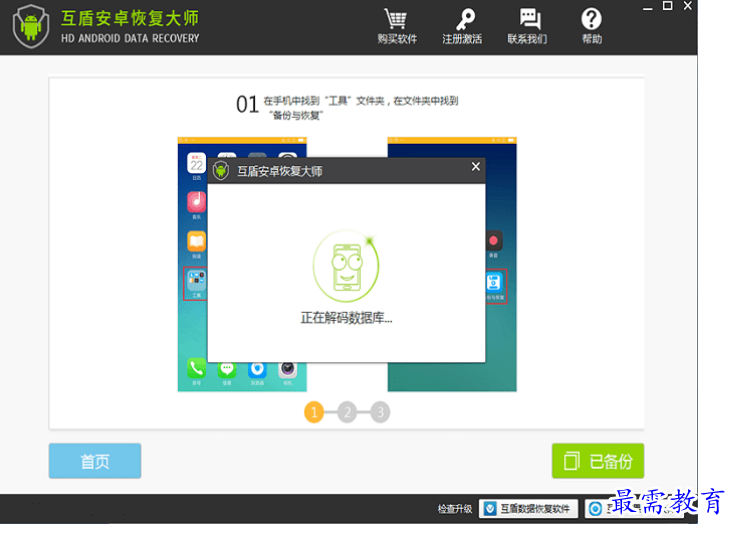Click the 已备份 button
733x533 pixels.
click(598, 461)
